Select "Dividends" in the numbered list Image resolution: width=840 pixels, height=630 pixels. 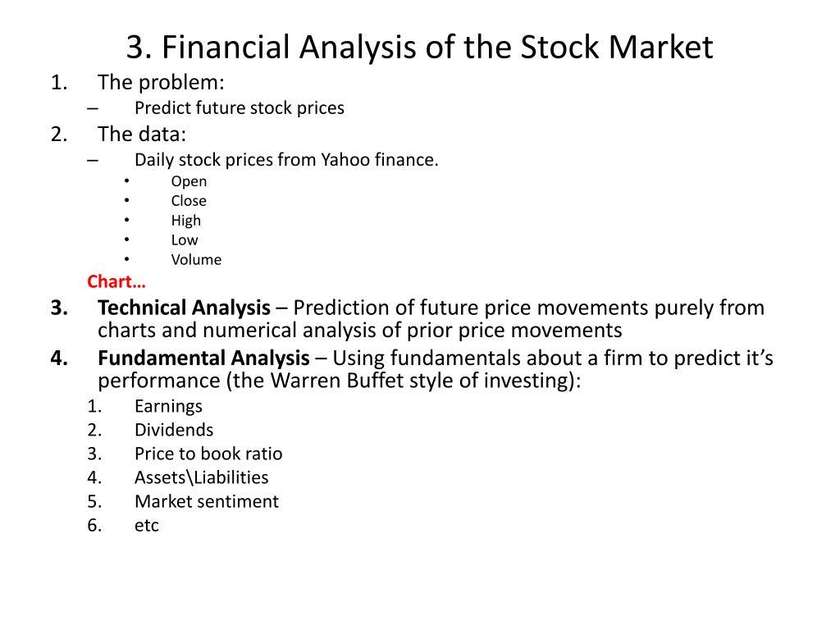pos(174,430)
